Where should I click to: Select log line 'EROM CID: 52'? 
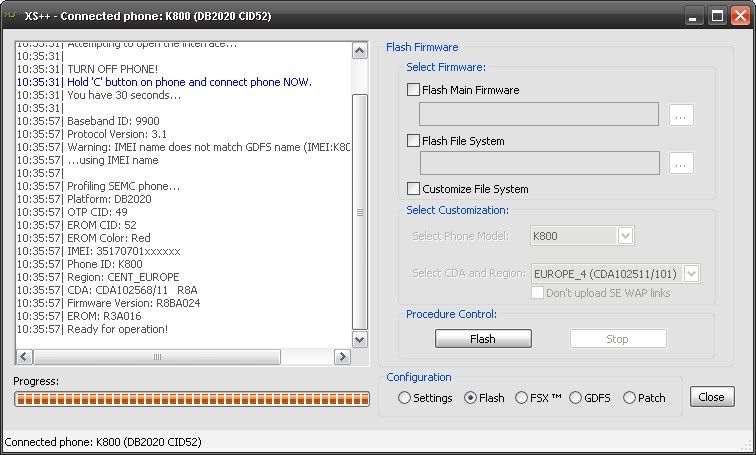coord(77,225)
